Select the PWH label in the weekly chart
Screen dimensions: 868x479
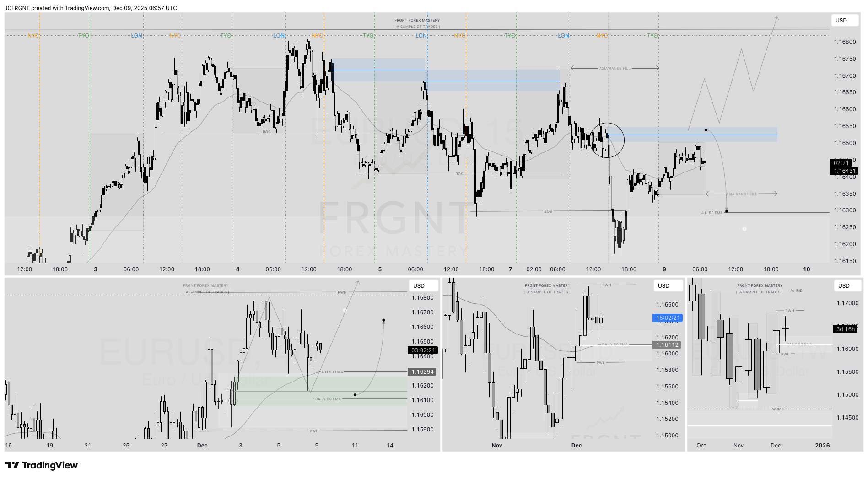click(790, 311)
